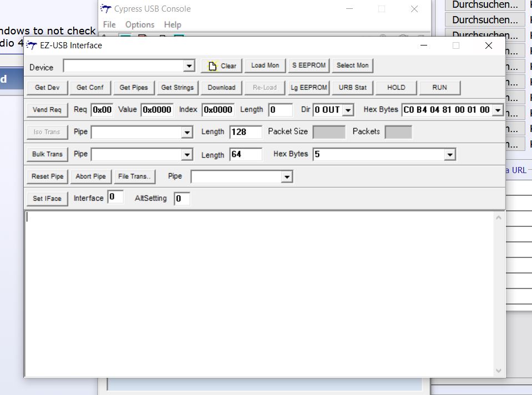Viewport: 532px width, 395px height.
Task: Click the Iso Trans Length field 128
Action: (246, 132)
